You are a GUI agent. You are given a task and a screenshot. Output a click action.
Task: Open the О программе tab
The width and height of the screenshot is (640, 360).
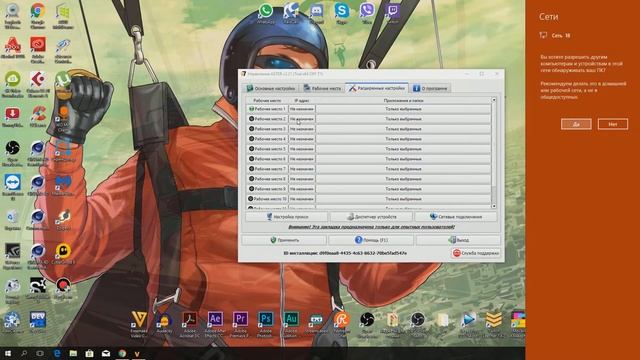[430, 88]
